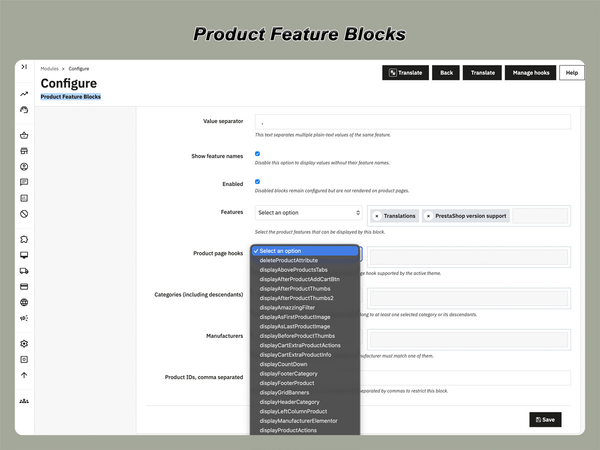This screenshot has height=450, width=600.
Task: Open Catalog store icon in sidebar
Action: pos(24,151)
